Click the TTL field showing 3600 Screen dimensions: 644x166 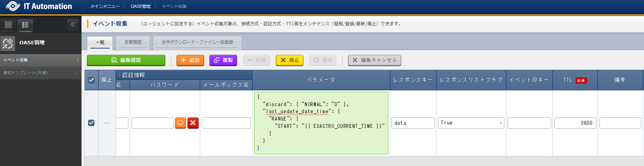[x=575, y=123]
